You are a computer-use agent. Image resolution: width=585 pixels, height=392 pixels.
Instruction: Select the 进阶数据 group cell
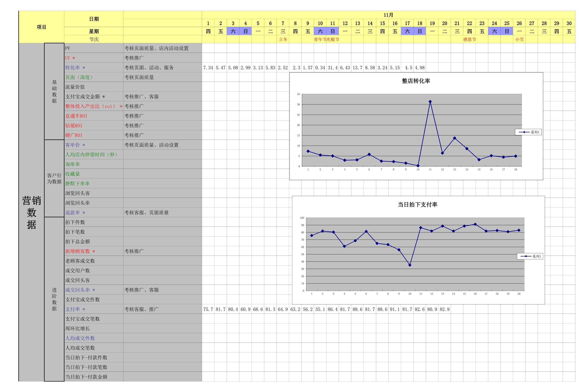coord(54,299)
